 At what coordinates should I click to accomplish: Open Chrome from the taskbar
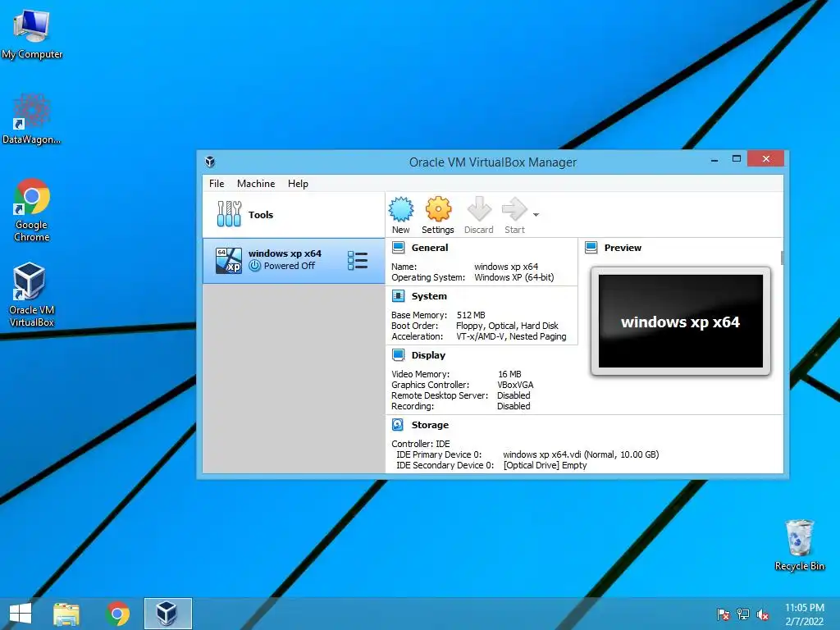pos(117,614)
